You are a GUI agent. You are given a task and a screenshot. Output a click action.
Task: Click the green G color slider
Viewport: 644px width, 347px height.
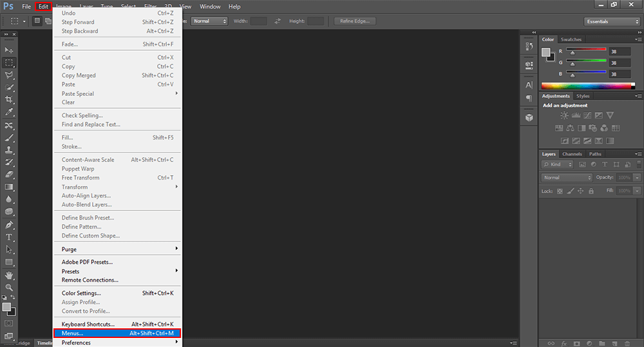pyautogui.click(x=586, y=62)
